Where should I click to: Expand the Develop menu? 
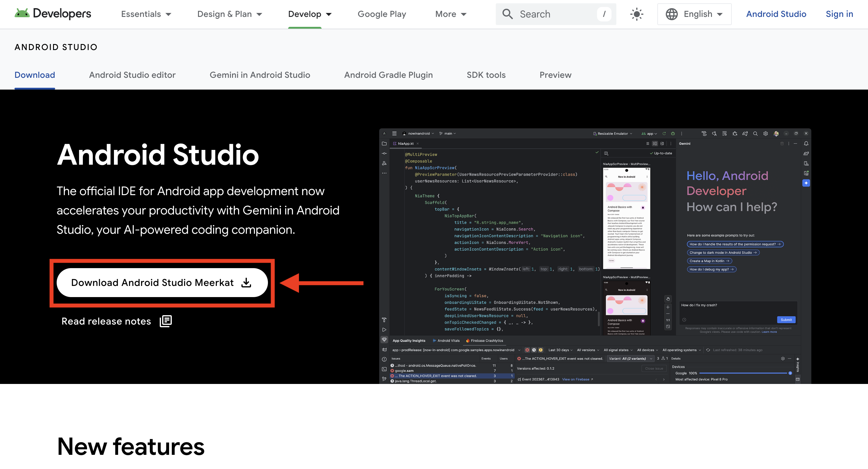coord(310,14)
